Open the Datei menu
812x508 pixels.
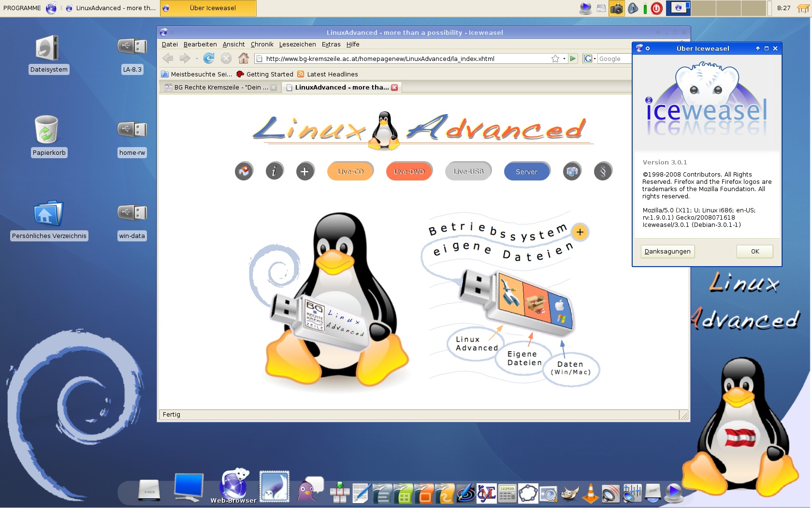170,44
